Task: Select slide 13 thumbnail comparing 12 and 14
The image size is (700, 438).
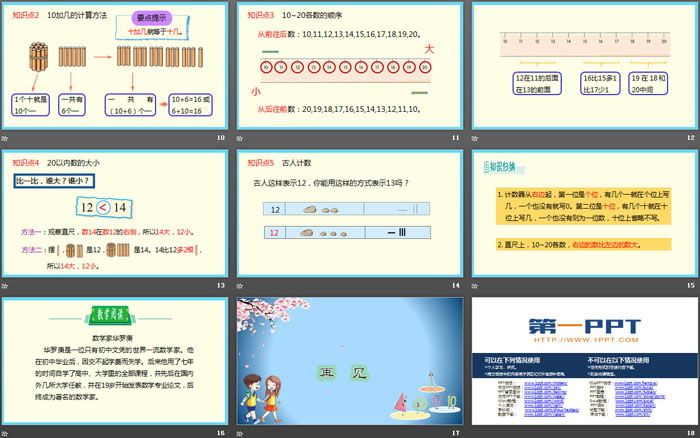Action: (x=115, y=213)
